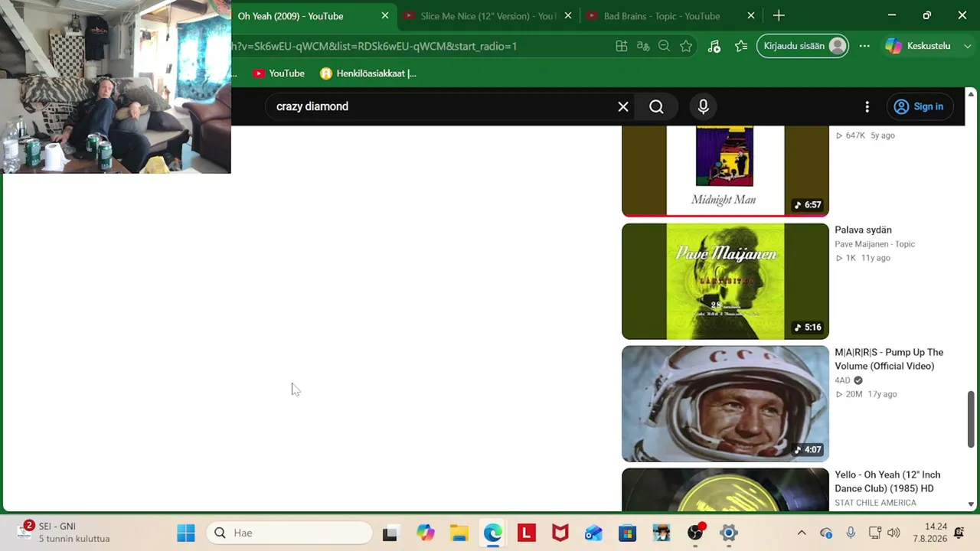
Task: Close the Oh Yeah (2009) tab
Action: [385, 15]
